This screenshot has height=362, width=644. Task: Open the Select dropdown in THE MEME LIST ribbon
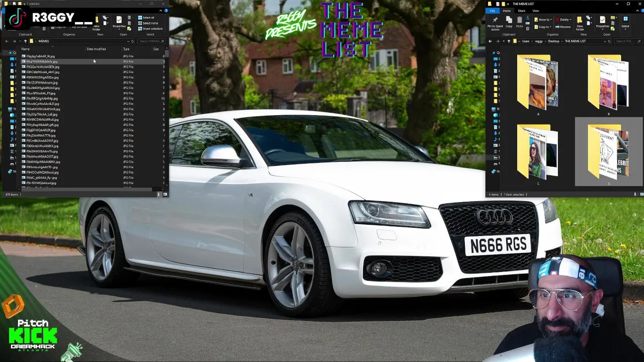(625, 23)
